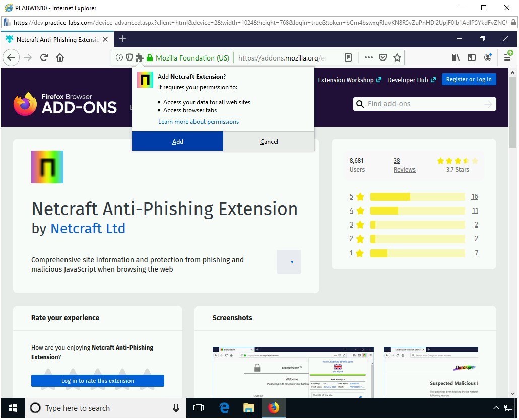Toggle the Firefox sidebar view
Viewport: 519px width, 420px height.
coord(472,57)
